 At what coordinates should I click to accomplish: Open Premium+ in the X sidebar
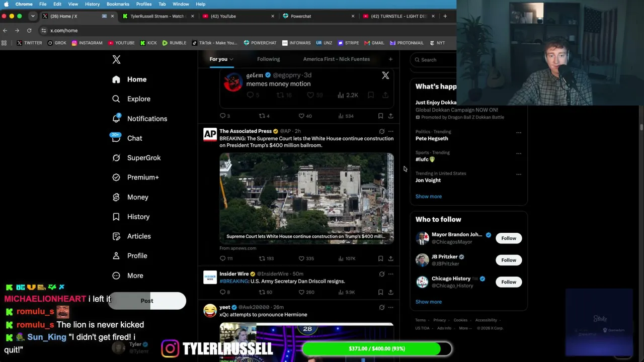pos(136,177)
